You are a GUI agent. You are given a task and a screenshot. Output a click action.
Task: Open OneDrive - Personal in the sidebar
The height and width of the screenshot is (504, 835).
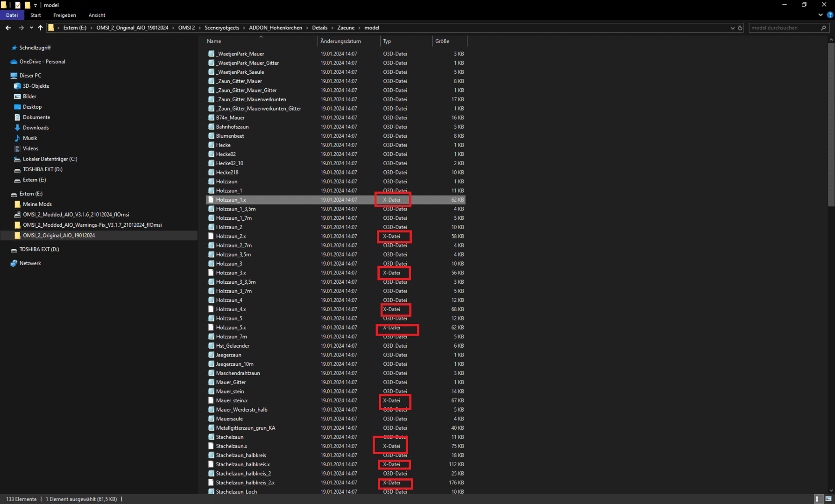coord(42,62)
